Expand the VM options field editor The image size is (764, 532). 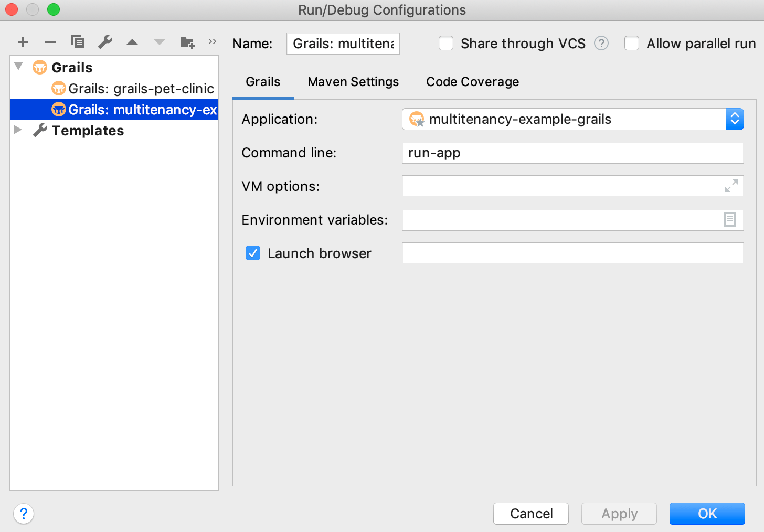click(731, 186)
